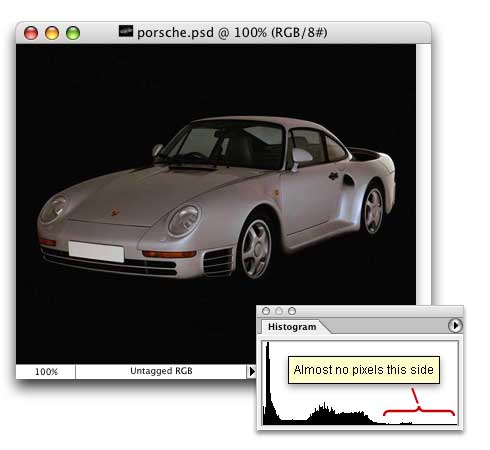Close the porsche.psd document window
490x450 pixels.
click(x=31, y=33)
